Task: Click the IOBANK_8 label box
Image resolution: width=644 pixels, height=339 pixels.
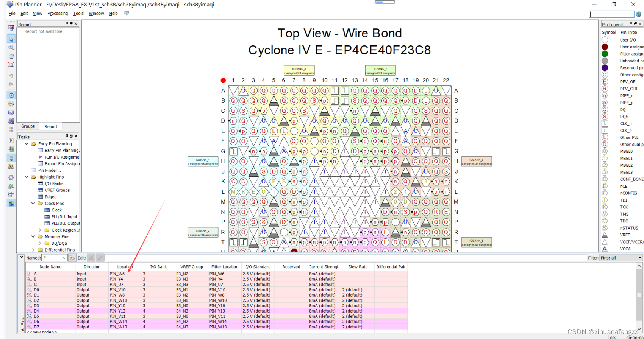Action: [x=299, y=71]
